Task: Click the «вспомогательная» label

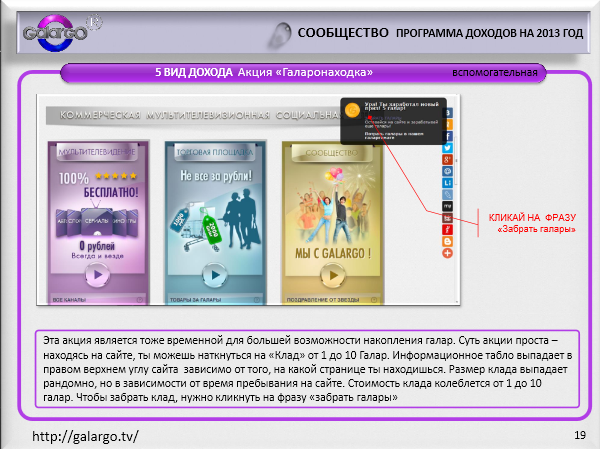Action: (x=494, y=73)
